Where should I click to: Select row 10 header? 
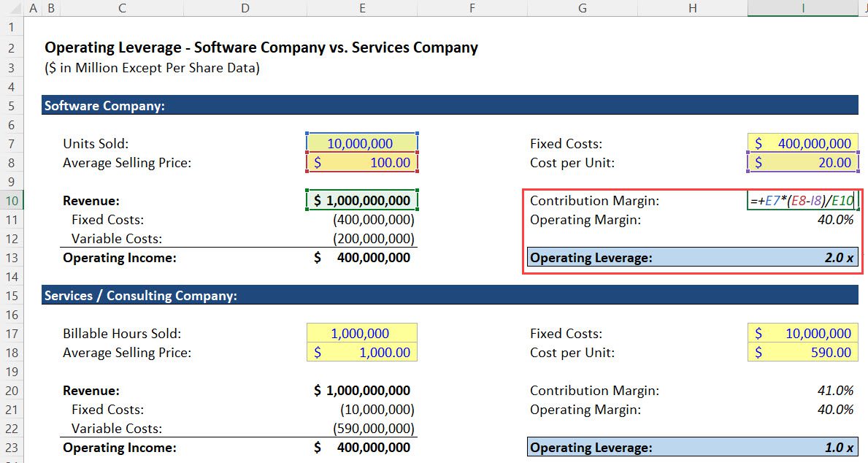(12, 200)
